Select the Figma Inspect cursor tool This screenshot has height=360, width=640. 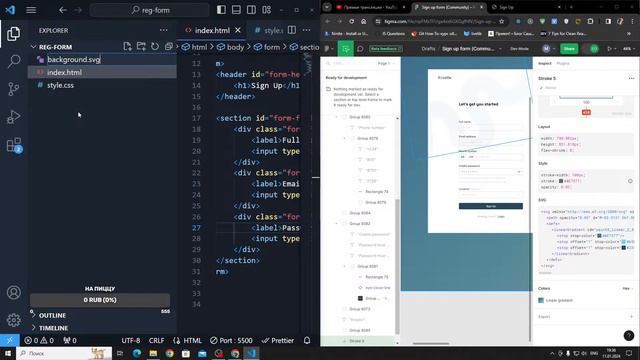pyautogui.click(x=346, y=49)
